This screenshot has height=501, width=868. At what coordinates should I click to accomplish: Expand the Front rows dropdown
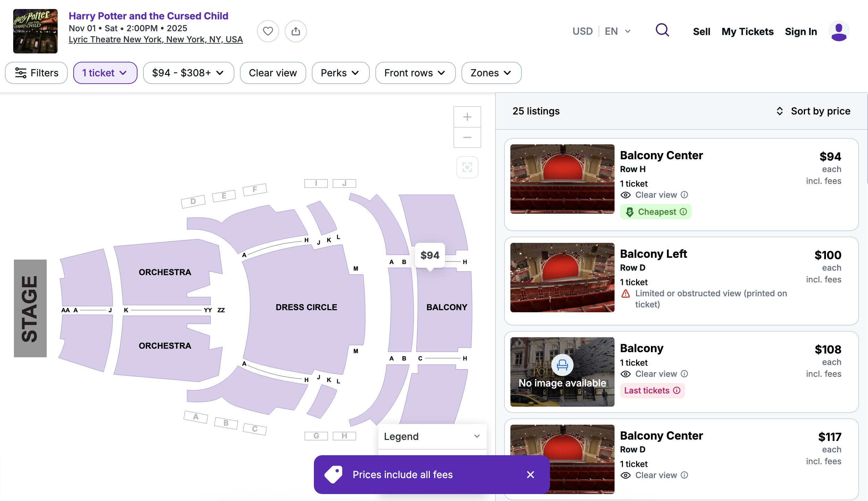[x=415, y=73]
